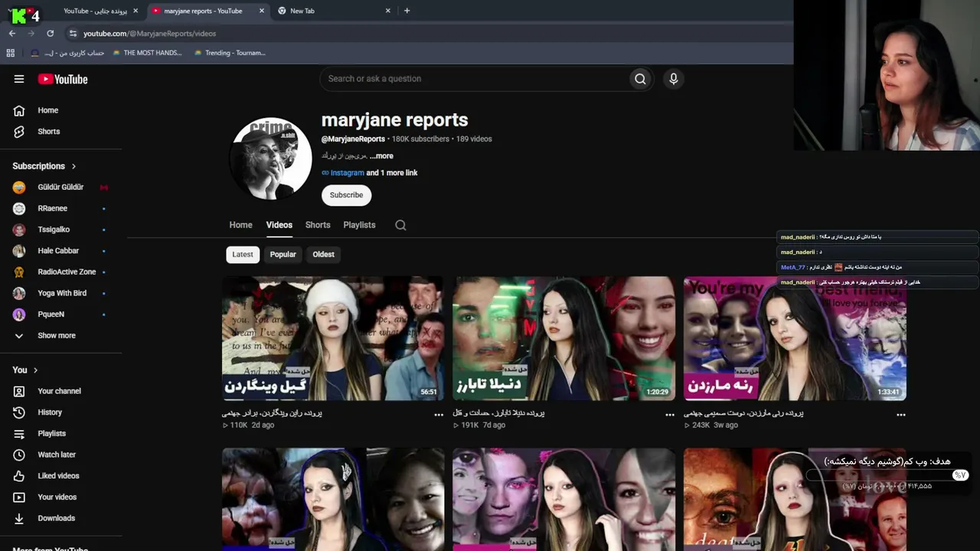This screenshot has height=551, width=980.
Task: Switch to the channel Home tab
Action: [x=240, y=225]
